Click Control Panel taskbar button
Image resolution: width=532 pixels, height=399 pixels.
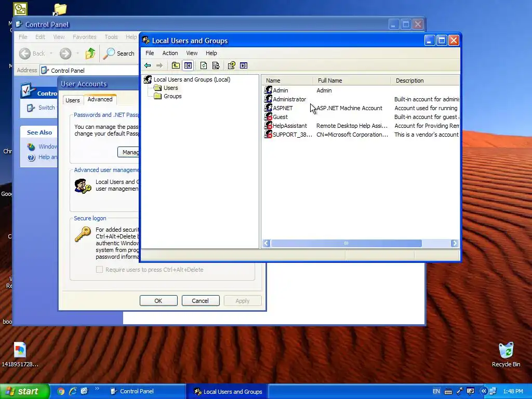[146, 391]
